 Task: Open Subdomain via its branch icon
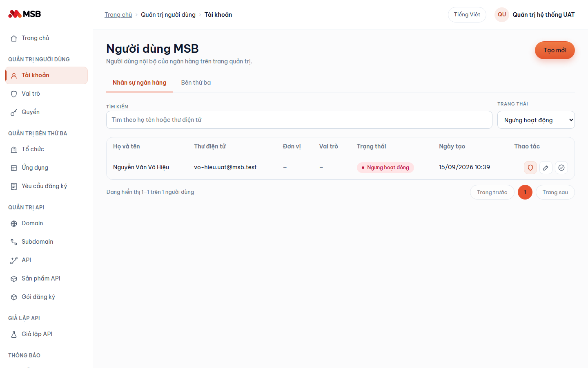pos(14,242)
